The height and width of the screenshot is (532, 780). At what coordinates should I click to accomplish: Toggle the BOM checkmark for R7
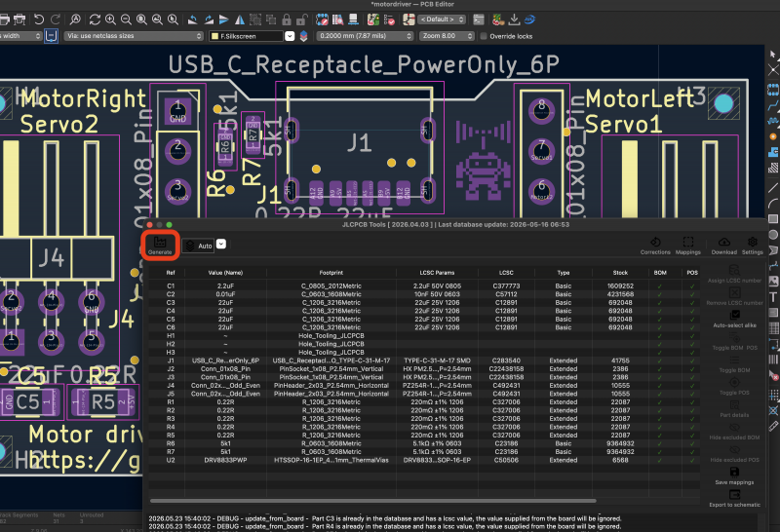click(660, 452)
